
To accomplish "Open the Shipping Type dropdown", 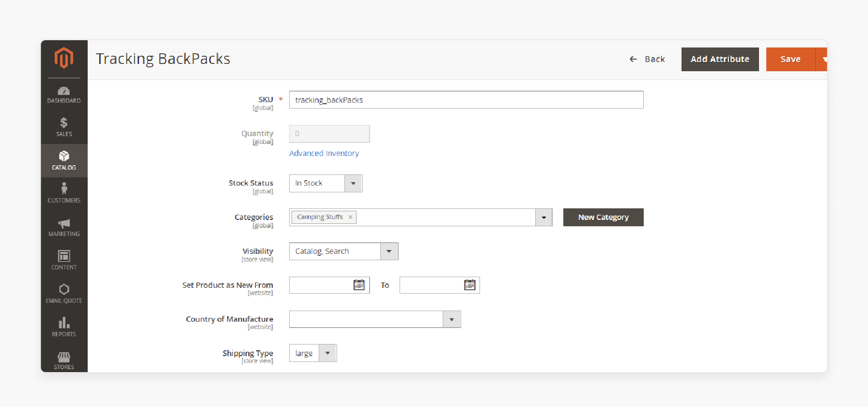I will pyautogui.click(x=313, y=353).
